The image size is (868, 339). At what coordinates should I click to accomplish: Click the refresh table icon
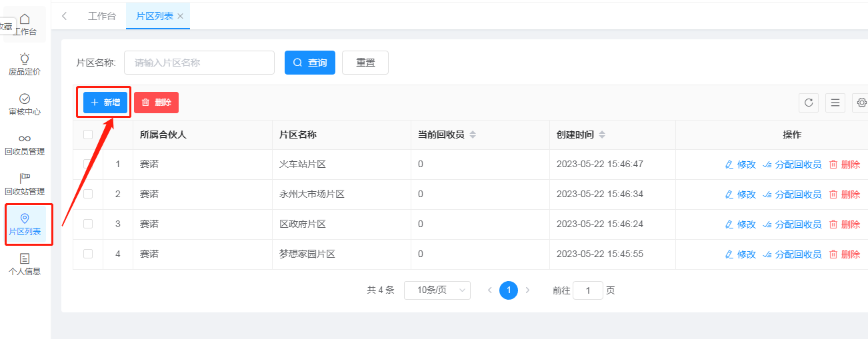[x=809, y=103]
